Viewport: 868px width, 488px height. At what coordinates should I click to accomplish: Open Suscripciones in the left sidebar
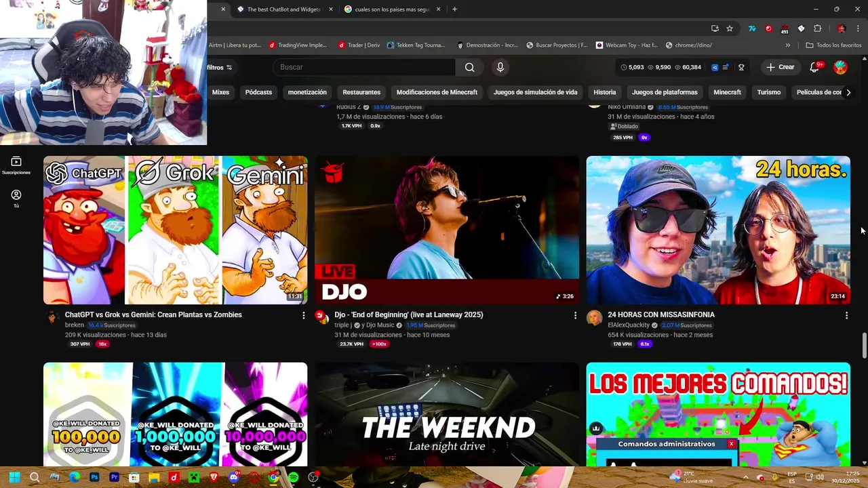click(x=16, y=165)
